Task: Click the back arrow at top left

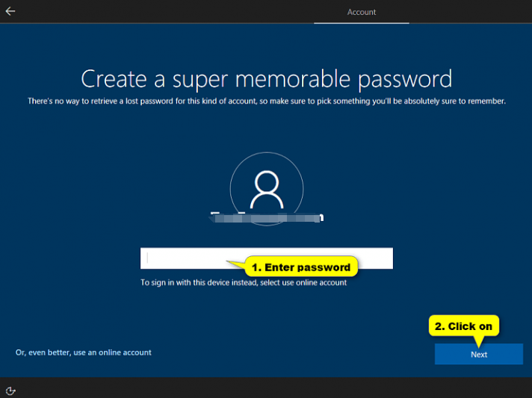Action: tap(10, 11)
